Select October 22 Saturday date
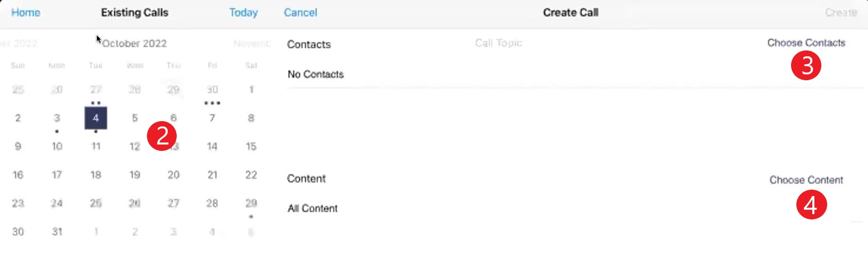 251,175
